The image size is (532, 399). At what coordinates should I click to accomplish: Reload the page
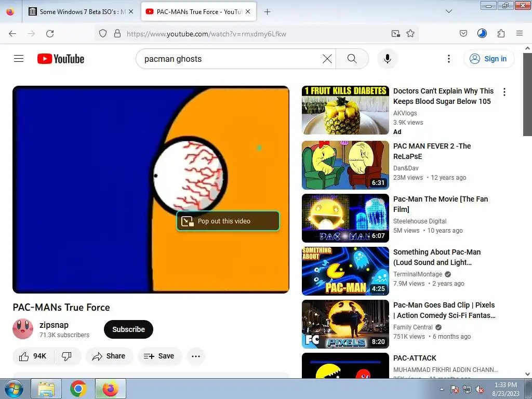point(50,34)
